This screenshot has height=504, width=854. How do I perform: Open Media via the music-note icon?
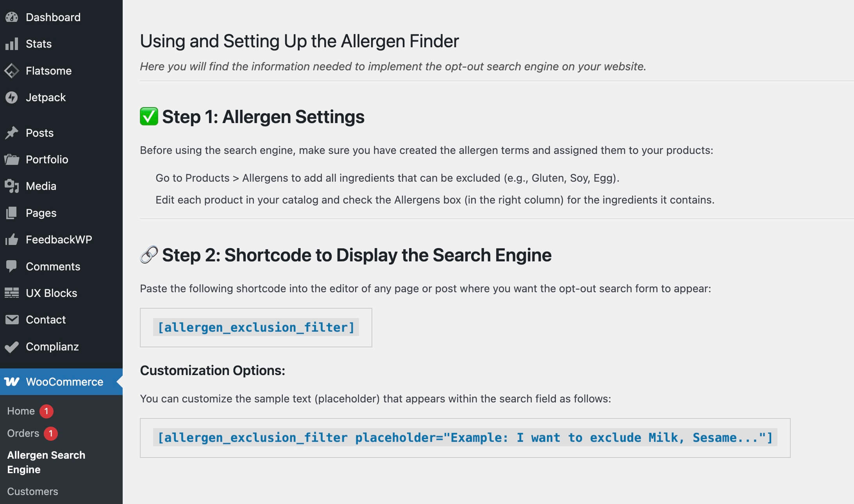12,186
